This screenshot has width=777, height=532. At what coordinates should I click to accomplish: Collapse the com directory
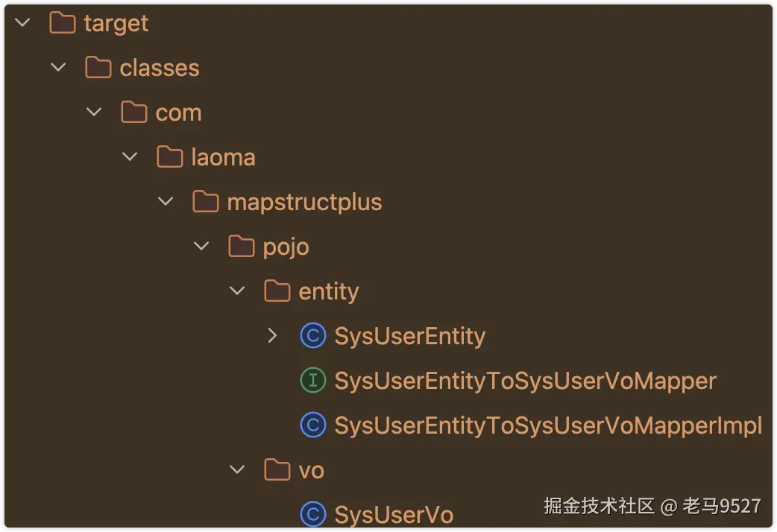93,112
